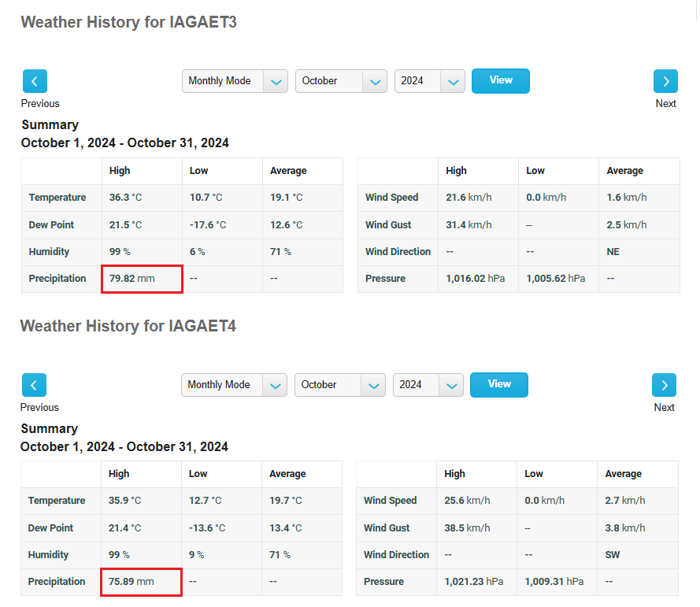Click IAGAET3 pressure low 1,005.62 hPa
This screenshot has height=607, width=700.
click(x=556, y=279)
